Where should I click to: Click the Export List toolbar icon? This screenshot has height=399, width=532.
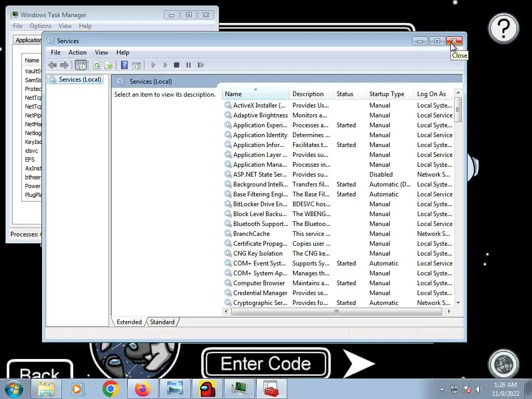click(109, 65)
